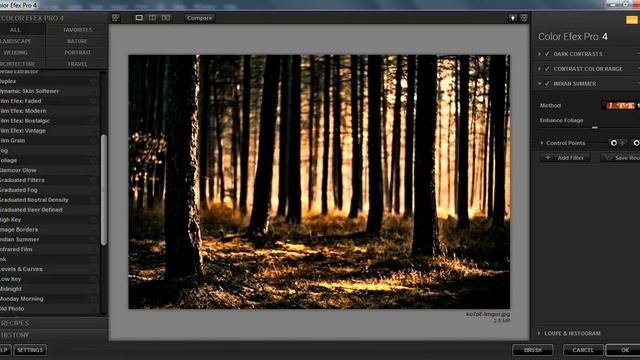
Task: Select Indian Summer in filter list
Action: tap(49, 240)
